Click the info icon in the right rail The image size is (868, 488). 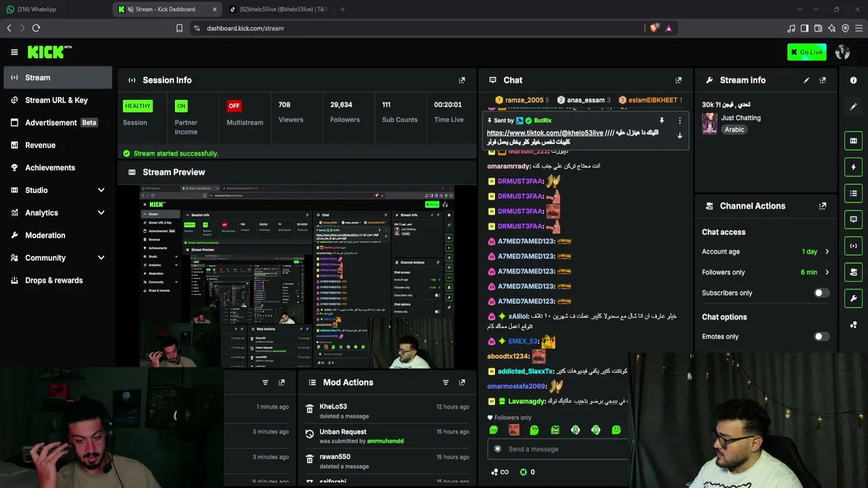pyautogui.click(x=853, y=80)
